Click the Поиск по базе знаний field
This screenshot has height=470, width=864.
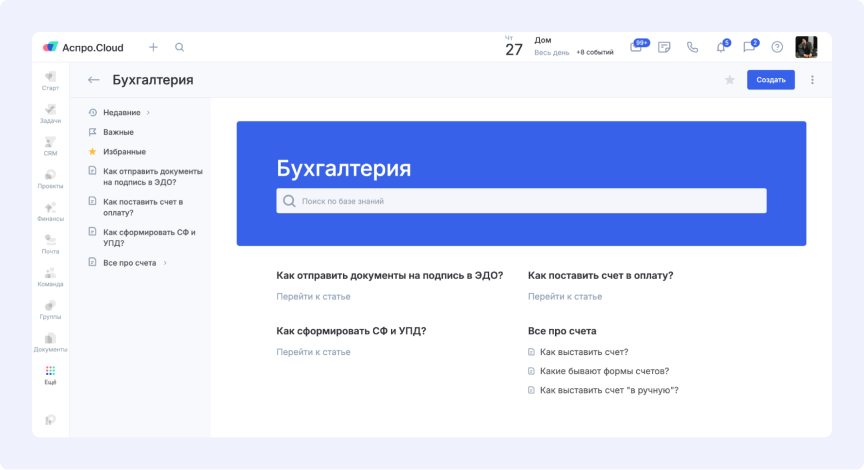tap(521, 201)
